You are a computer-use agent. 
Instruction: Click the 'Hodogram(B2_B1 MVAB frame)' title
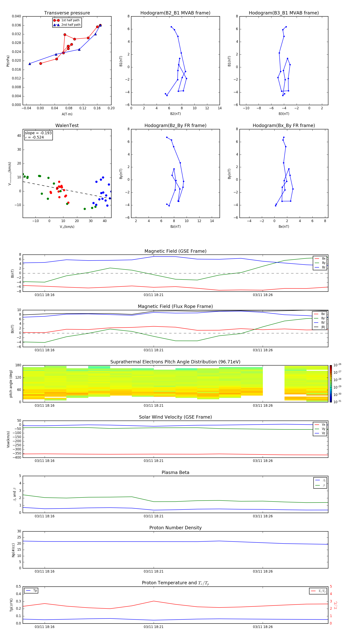tap(175, 13)
